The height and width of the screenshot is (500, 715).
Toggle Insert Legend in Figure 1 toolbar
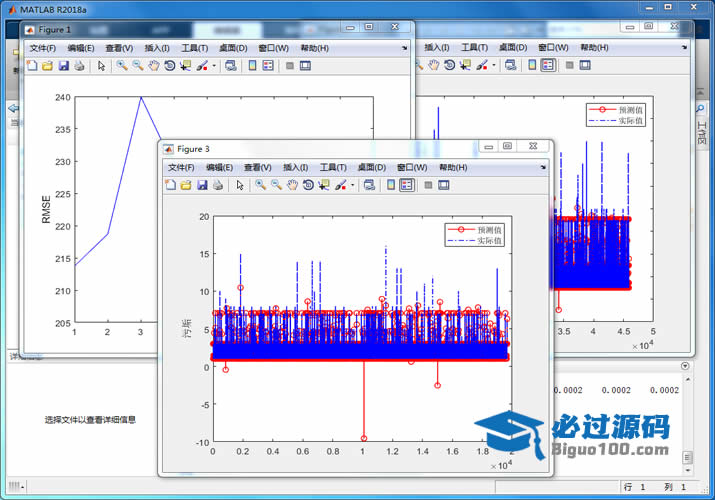(268, 66)
